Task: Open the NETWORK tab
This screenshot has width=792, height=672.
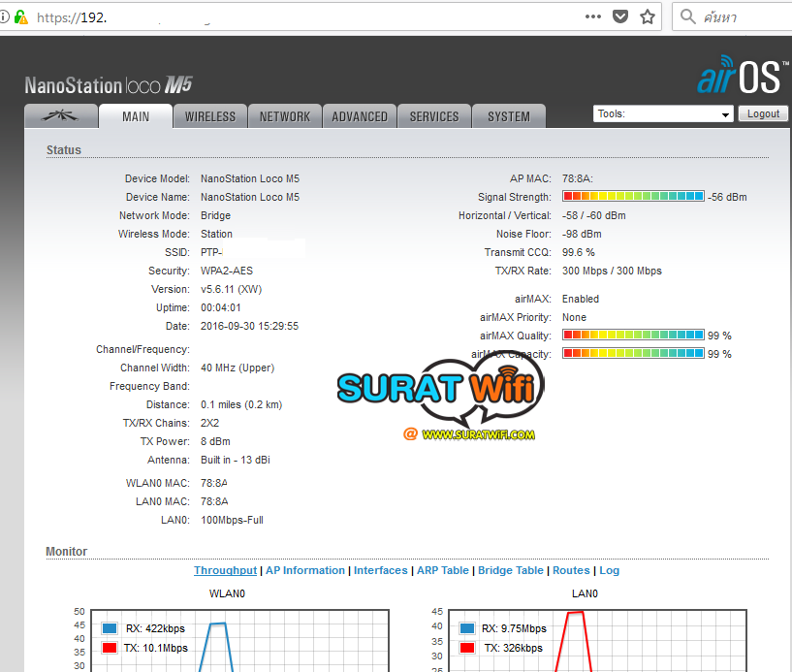Action: click(285, 116)
